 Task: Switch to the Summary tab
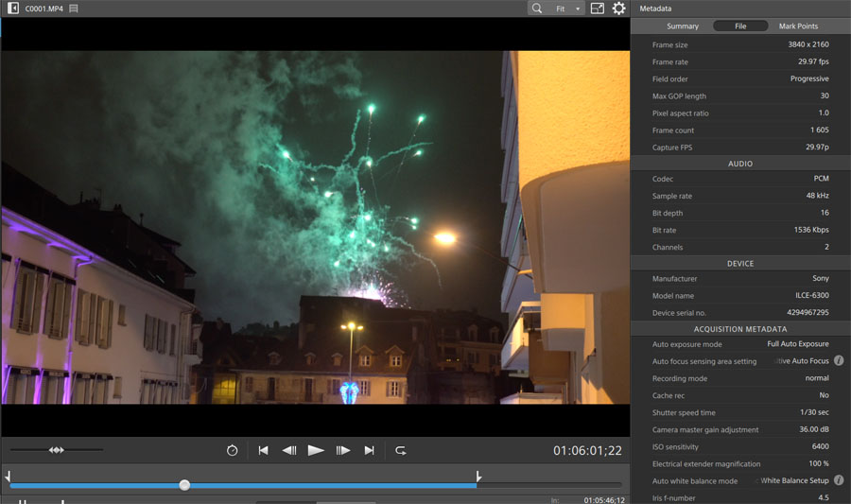tap(682, 26)
